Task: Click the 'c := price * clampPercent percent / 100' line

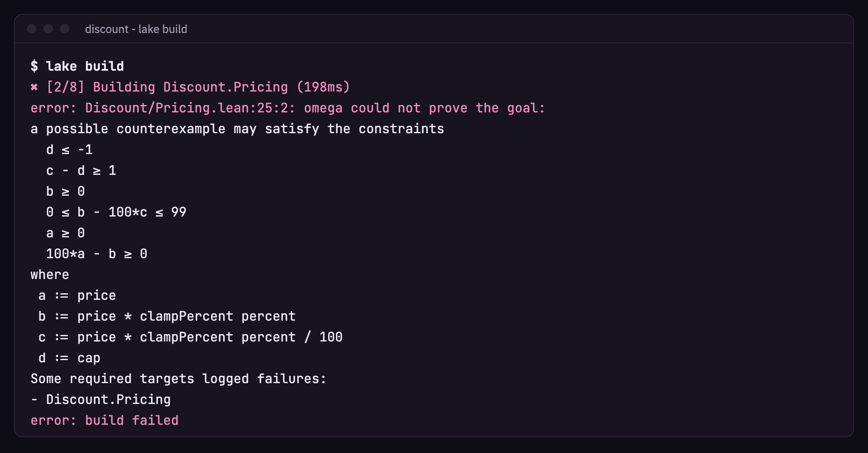Action: 191,337
